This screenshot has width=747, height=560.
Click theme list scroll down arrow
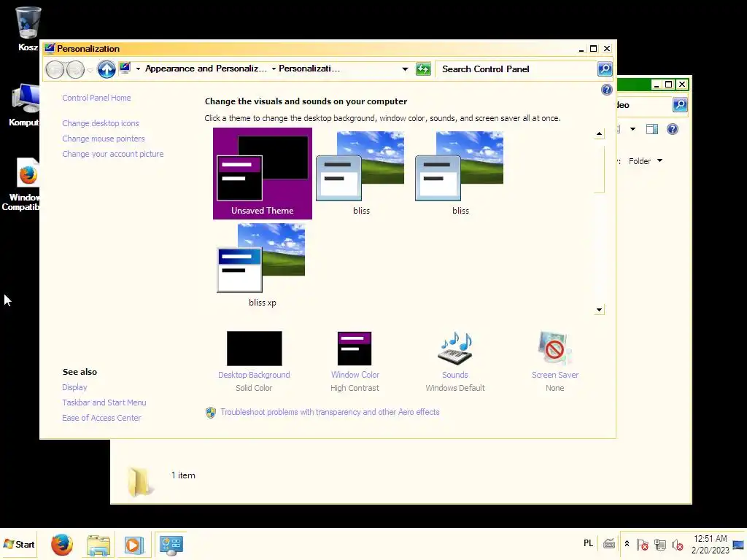click(600, 310)
